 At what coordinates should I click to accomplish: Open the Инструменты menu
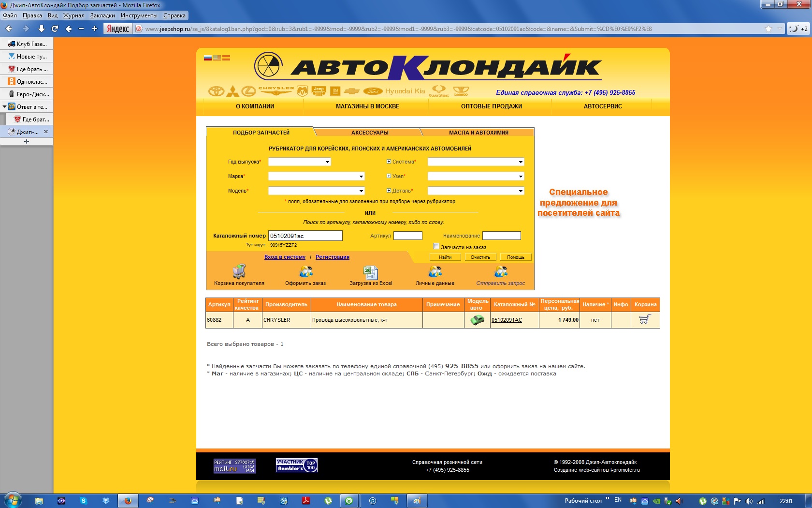139,15
